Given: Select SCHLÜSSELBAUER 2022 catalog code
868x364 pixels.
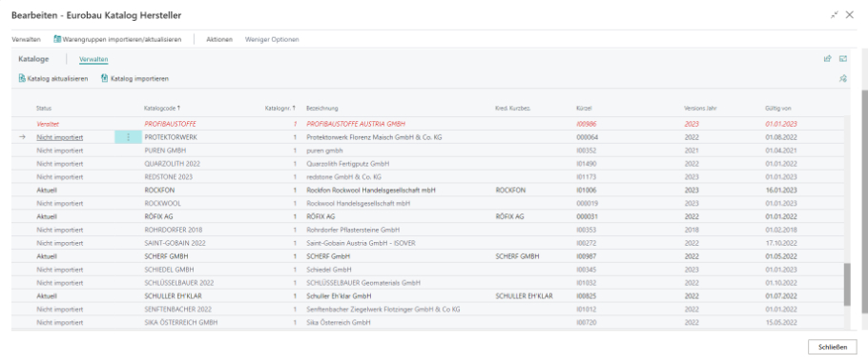Looking at the screenshot, I should (178, 283).
